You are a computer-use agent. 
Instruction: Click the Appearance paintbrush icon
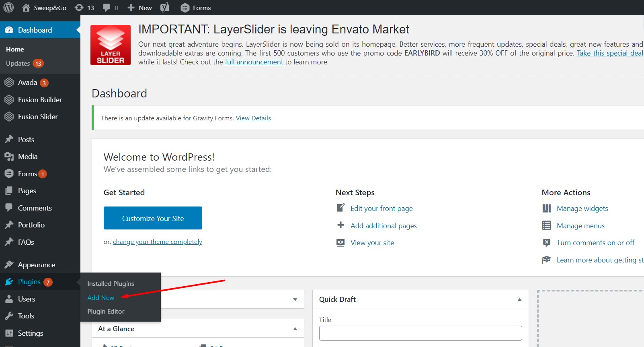coord(9,264)
